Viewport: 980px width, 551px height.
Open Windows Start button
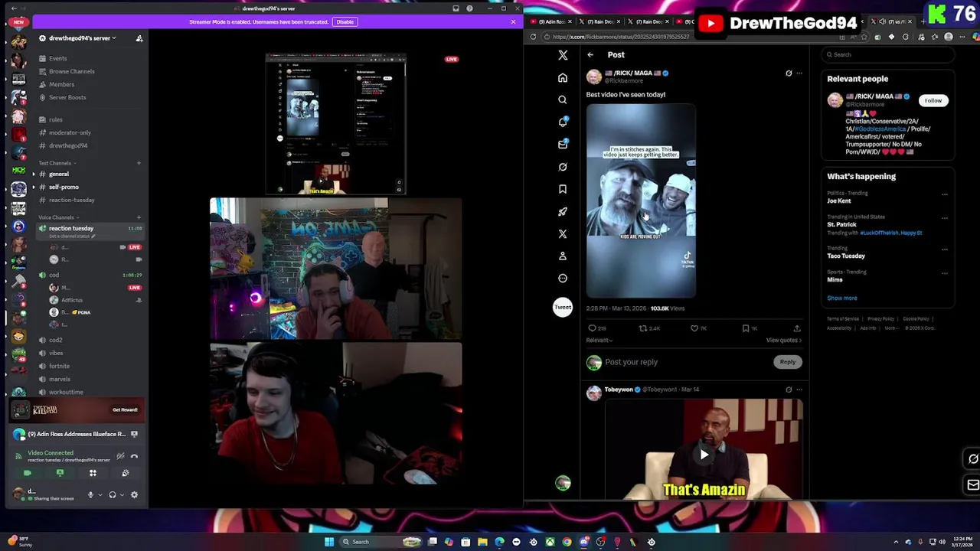coord(329,542)
